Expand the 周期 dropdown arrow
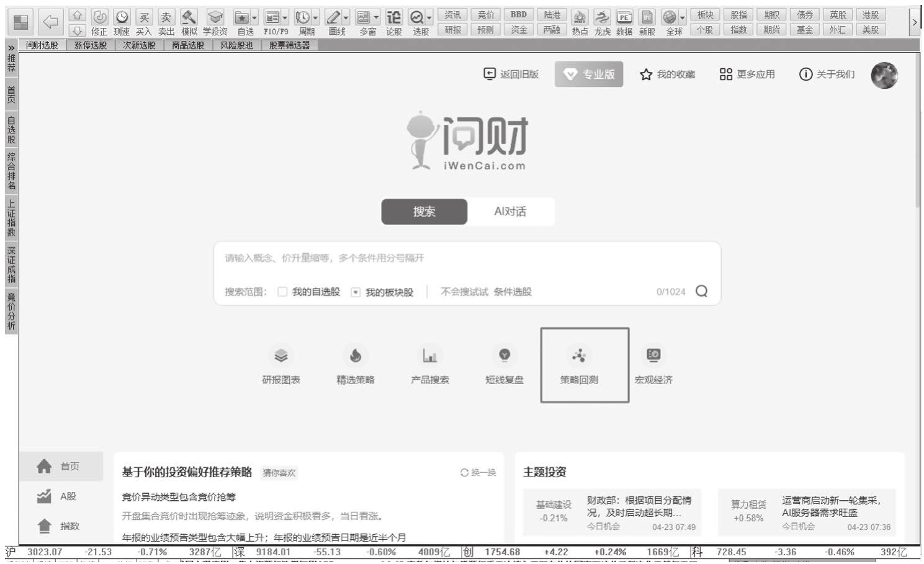The height and width of the screenshot is (564, 924). [x=315, y=17]
